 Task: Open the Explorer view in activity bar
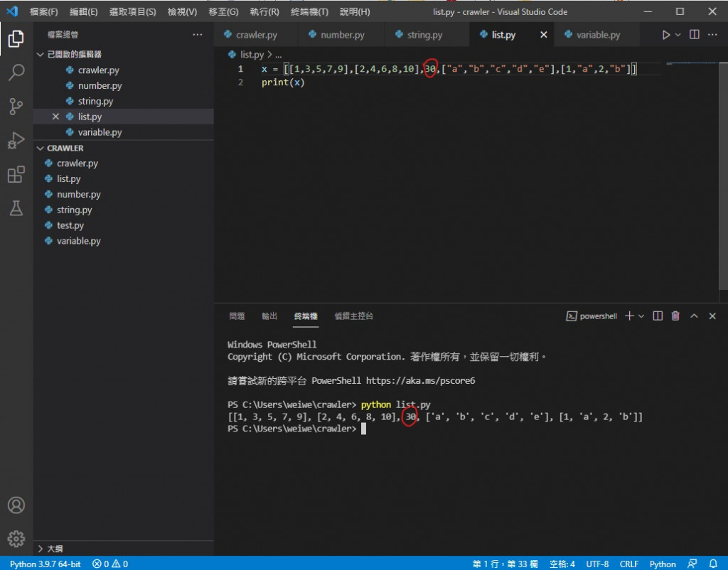pos(16,38)
